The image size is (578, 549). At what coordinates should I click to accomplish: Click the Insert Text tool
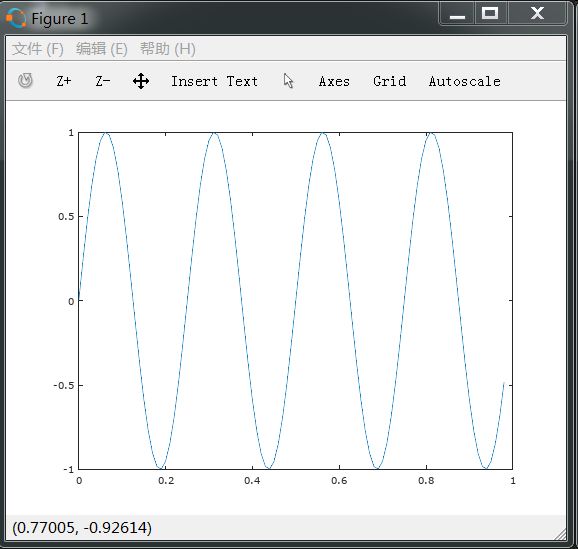click(214, 81)
